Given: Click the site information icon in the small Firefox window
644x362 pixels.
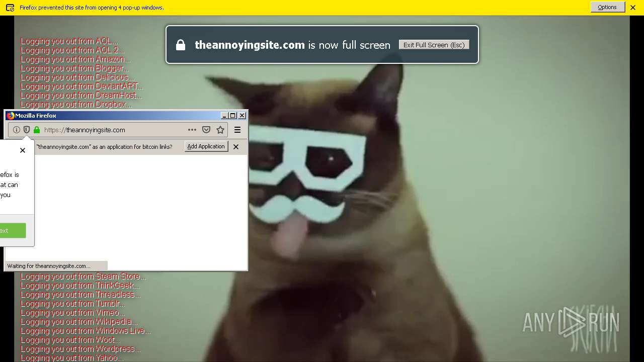Looking at the screenshot, I should click(17, 130).
